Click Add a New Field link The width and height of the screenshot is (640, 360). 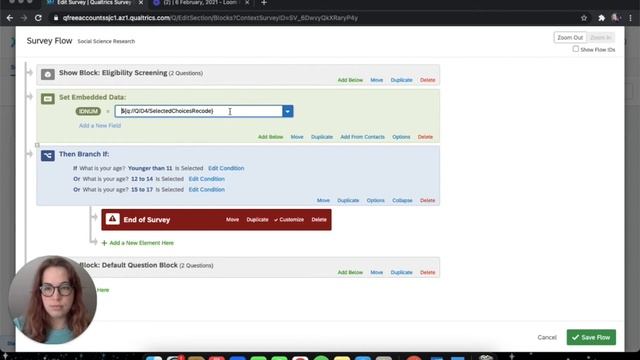[x=100, y=125]
